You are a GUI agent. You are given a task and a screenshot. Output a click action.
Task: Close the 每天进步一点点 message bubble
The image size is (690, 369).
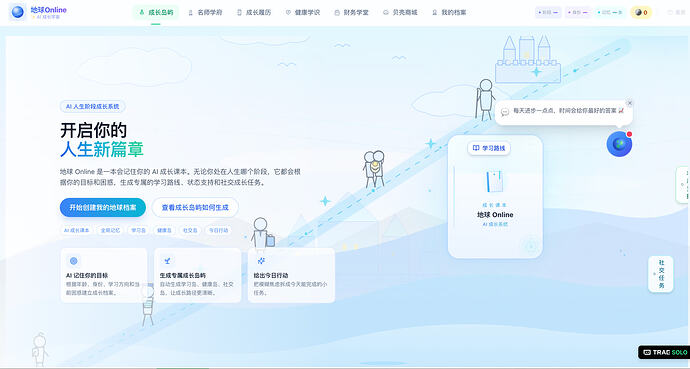click(x=629, y=103)
